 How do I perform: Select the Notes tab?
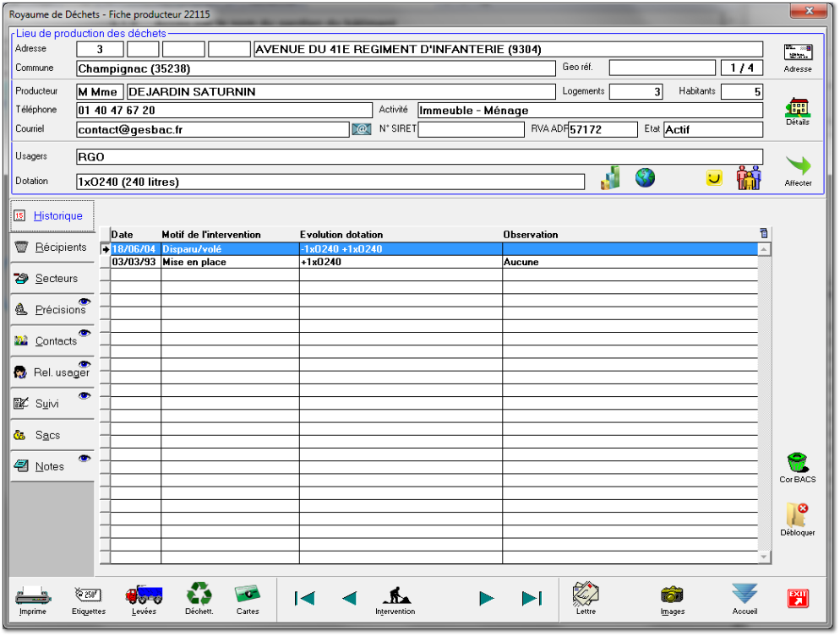click(x=52, y=466)
